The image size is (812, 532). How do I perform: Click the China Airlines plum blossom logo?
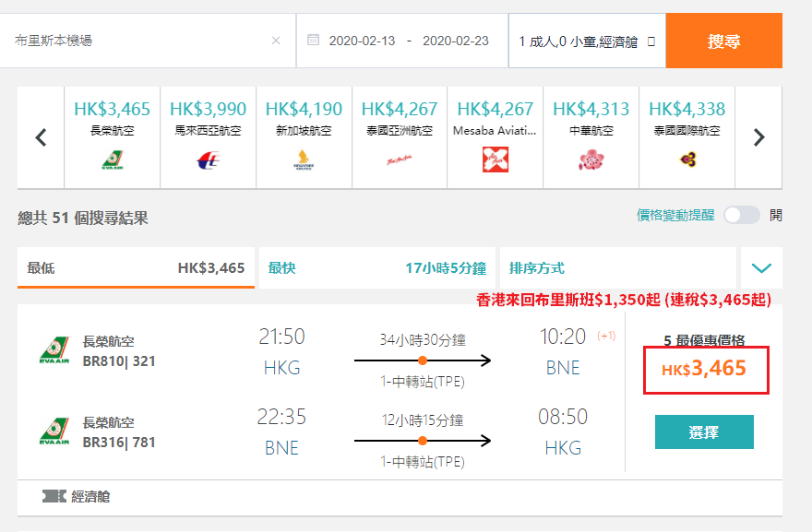(x=591, y=160)
